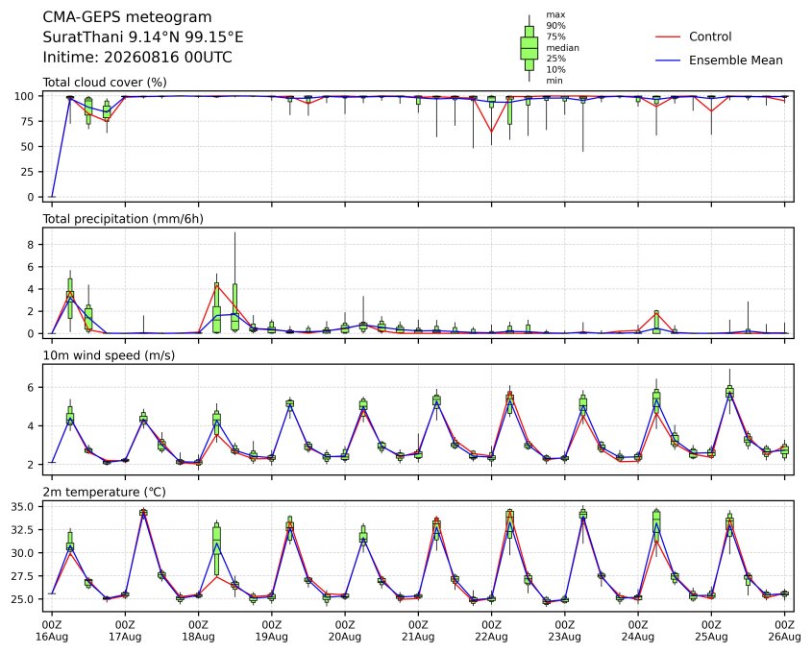This screenshot has height=653, width=812.
Task: Click the "00Z 20Aug" x-axis label
Action: coord(345,630)
